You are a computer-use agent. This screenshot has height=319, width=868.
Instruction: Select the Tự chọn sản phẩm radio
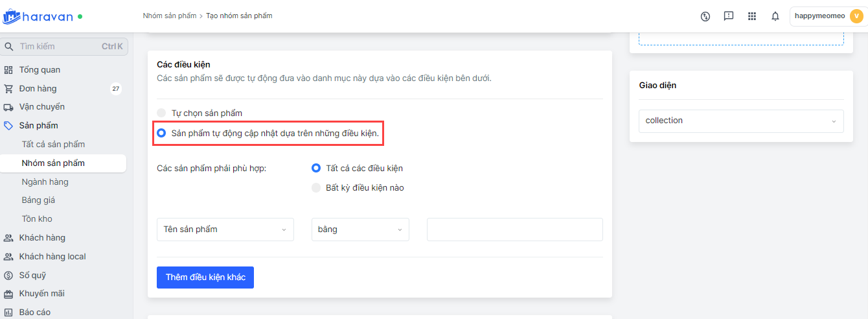161,113
